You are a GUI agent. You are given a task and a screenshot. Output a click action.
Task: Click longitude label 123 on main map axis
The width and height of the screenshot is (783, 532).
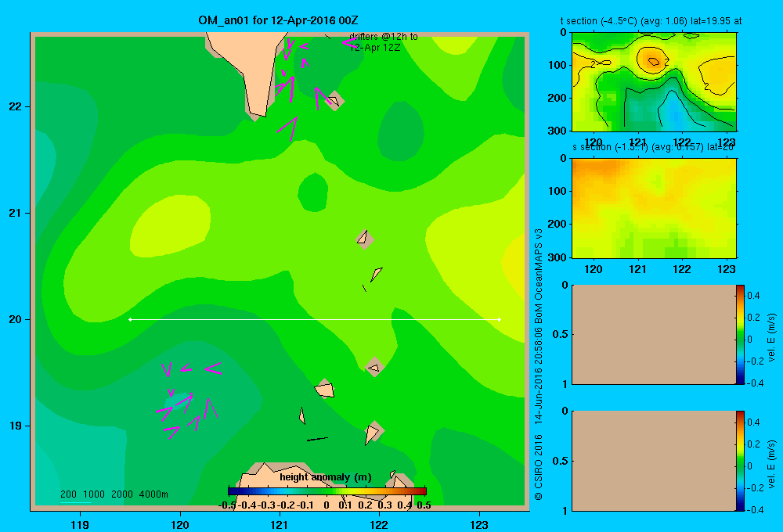click(479, 524)
